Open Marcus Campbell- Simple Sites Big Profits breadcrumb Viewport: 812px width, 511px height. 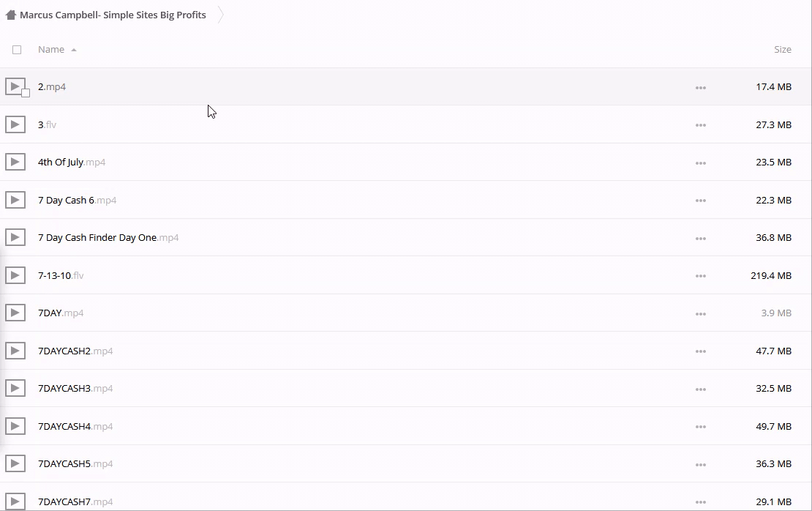point(113,15)
